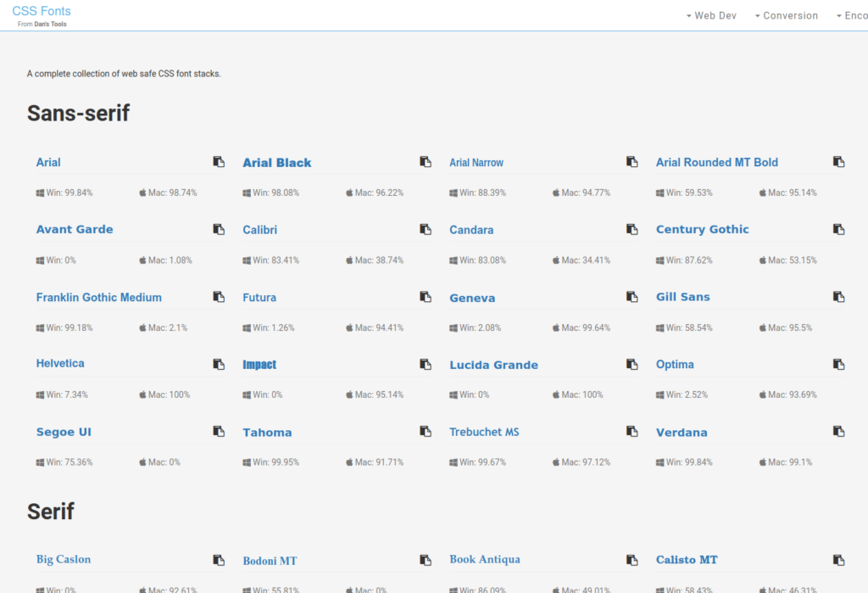
Task: Copy the Arial Narrow font stack
Action: click(632, 162)
